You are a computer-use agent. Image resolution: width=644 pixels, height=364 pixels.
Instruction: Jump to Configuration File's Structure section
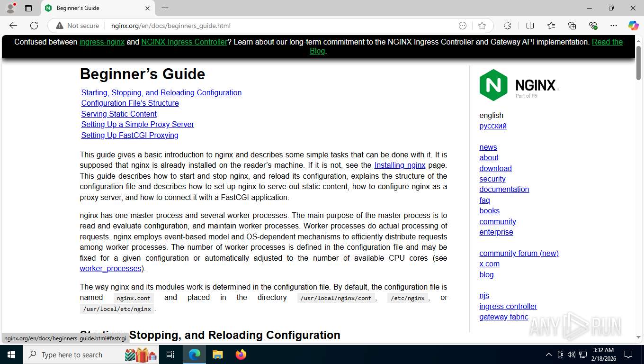(x=130, y=103)
